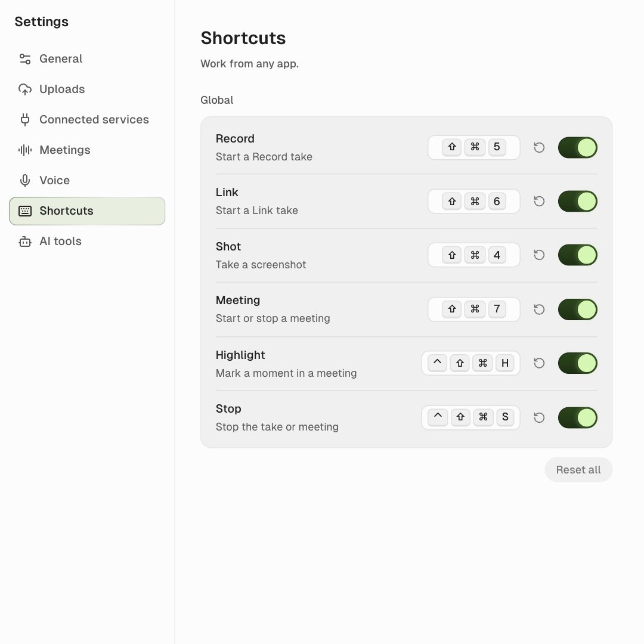The width and height of the screenshot is (644, 644).
Task: Click the 'Start a Link take' text
Action: point(256,210)
